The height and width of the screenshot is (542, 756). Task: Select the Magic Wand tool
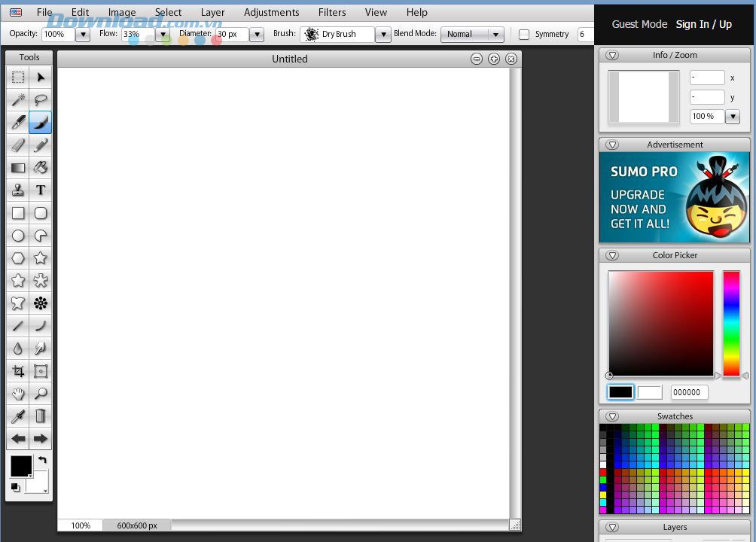point(18,99)
